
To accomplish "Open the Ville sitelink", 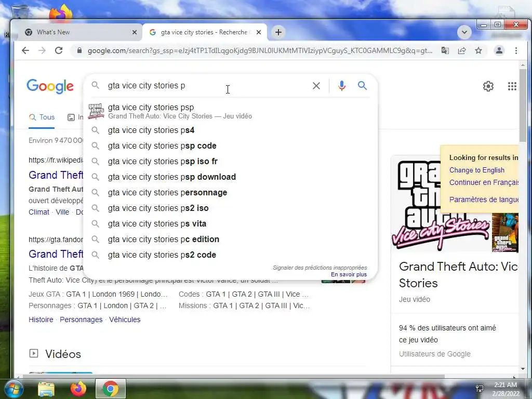I will tap(62, 212).
